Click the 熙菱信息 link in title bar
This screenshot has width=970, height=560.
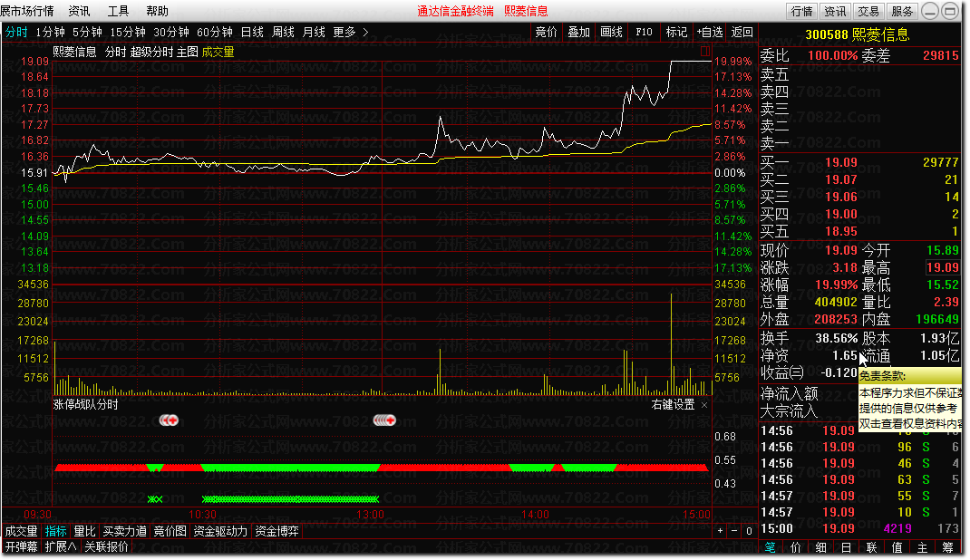[526, 11]
